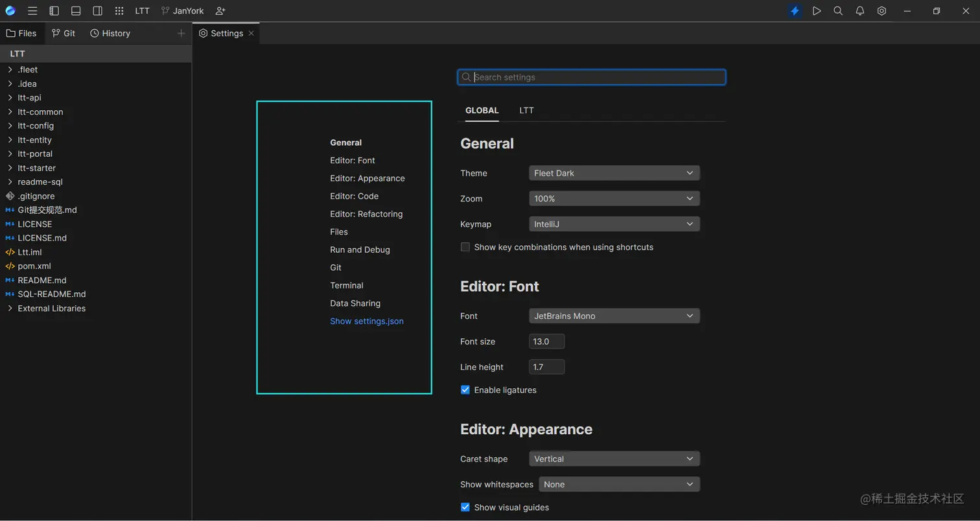Expand the ltt-starter folder

10,168
